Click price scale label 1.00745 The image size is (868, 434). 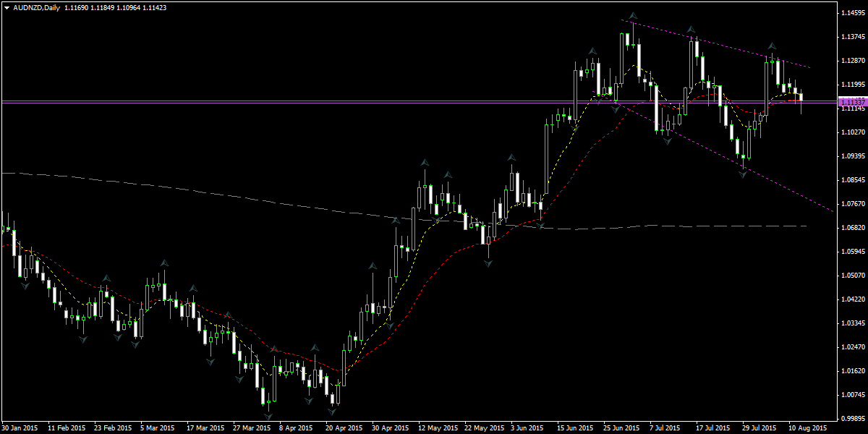[854, 395]
